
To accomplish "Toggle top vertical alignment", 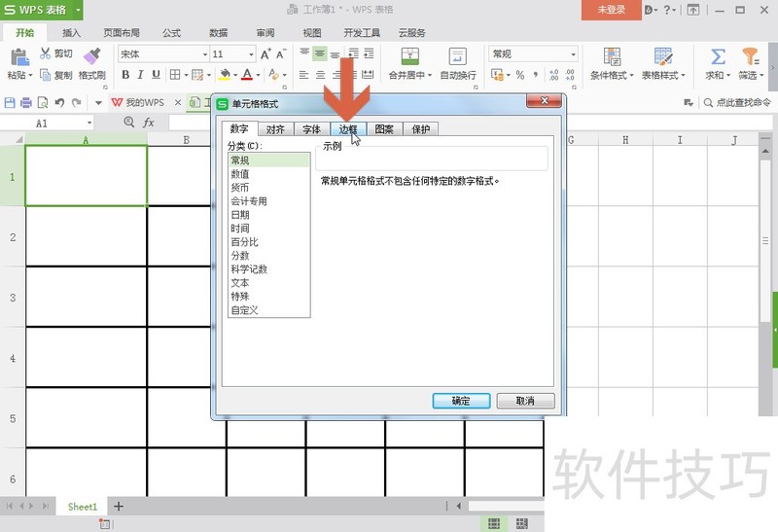I will pyautogui.click(x=304, y=53).
